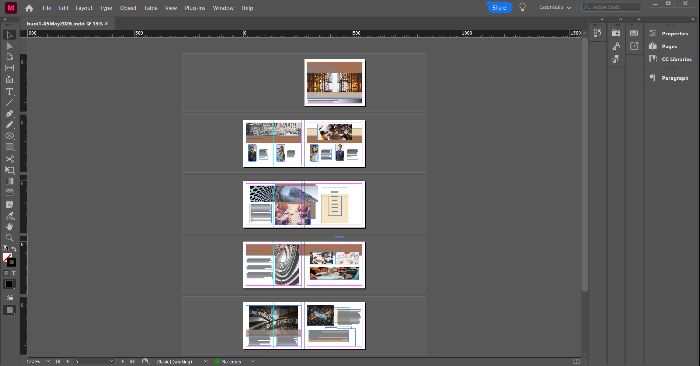Viewport: 700px width, 366px height.
Task: Toggle the view options button
Action: pyautogui.click(x=10, y=298)
